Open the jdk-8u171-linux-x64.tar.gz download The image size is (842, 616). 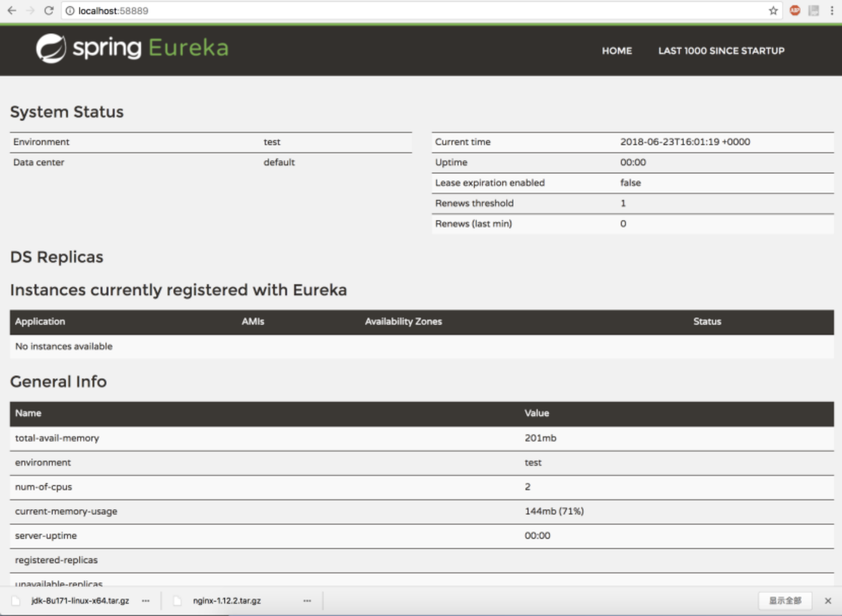pos(80,601)
